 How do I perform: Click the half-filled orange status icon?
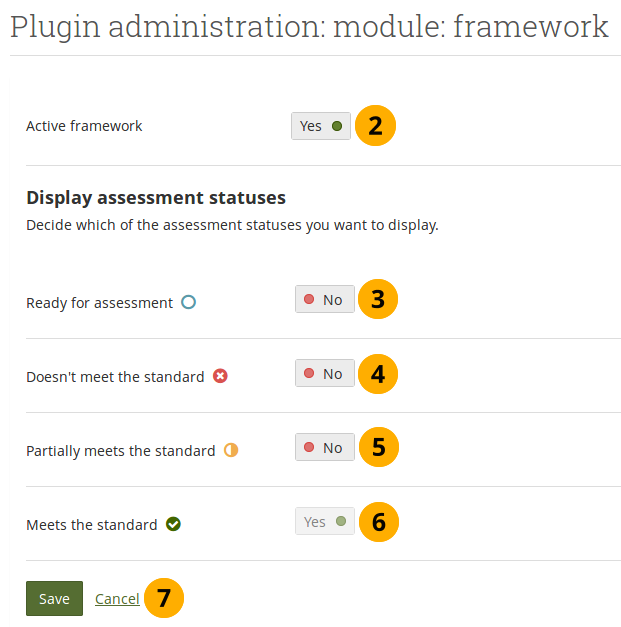(x=231, y=450)
